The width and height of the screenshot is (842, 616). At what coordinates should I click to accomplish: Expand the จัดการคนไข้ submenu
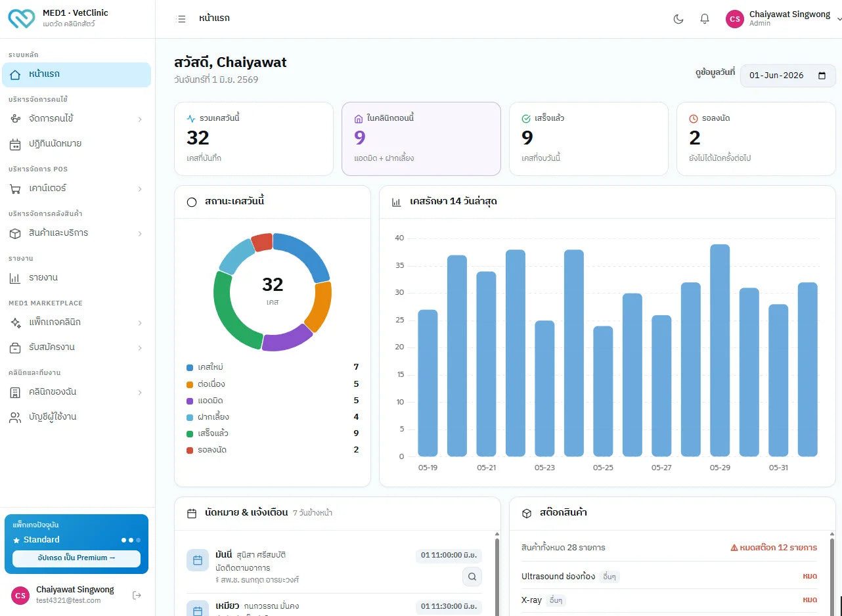140,119
